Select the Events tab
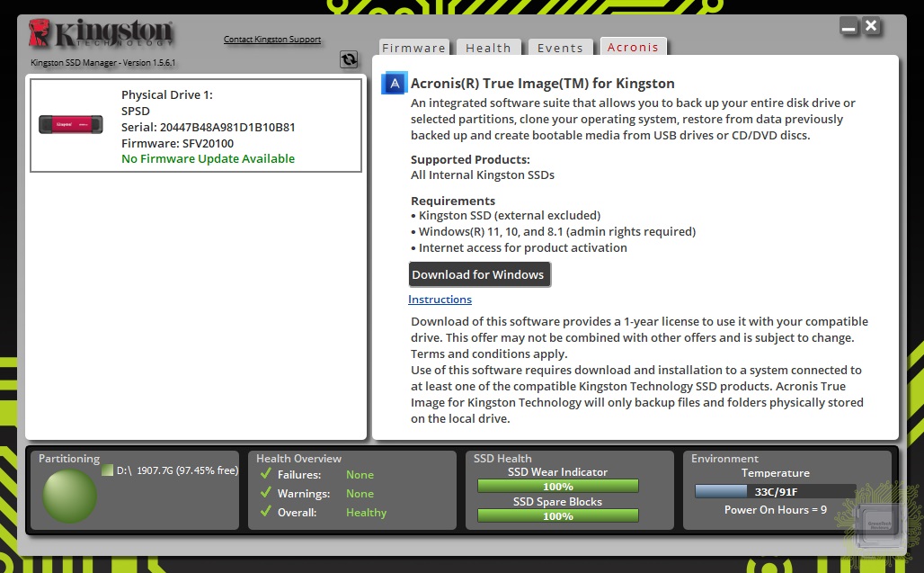This screenshot has height=573, width=924. tap(560, 48)
